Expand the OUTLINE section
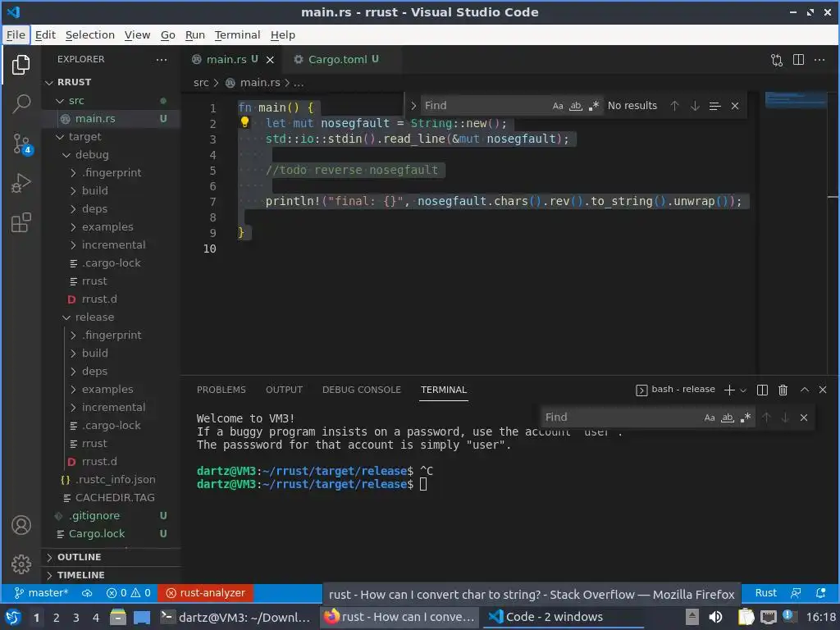Image resolution: width=840 pixels, height=630 pixels. pos(111,557)
